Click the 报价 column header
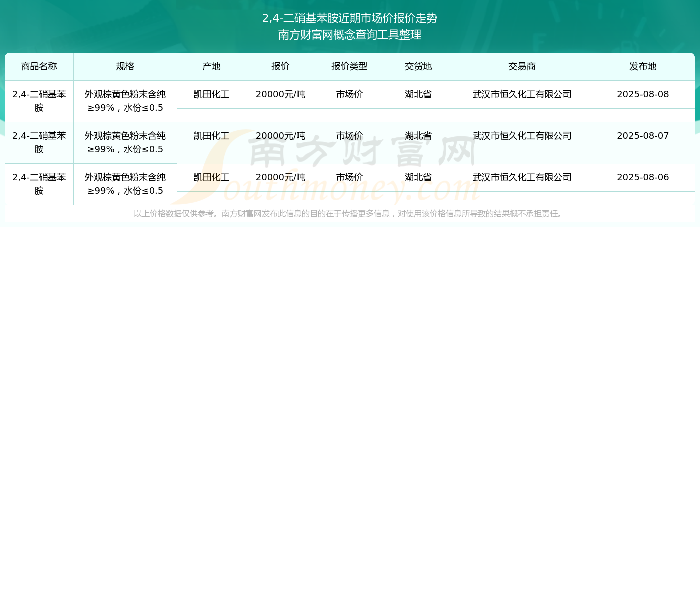The image size is (700, 602). click(x=280, y=66)
